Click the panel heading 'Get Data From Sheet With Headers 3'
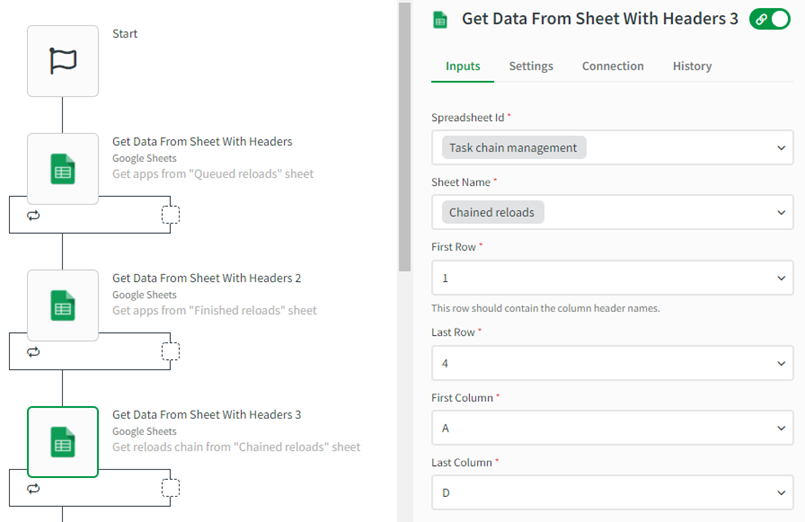Viewport: 805px width, 522px height. tap(600, 19)
